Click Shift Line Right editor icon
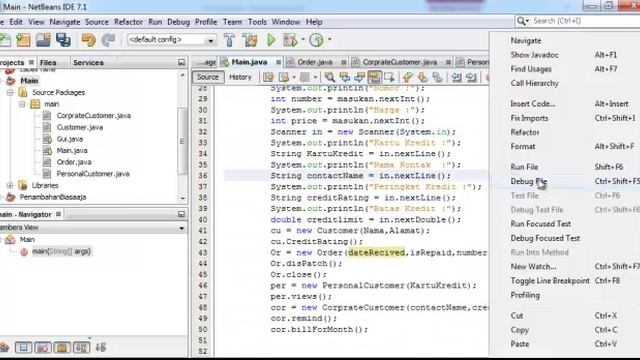Viewport: 640px width, 360px height. click(x=471, y=77)
